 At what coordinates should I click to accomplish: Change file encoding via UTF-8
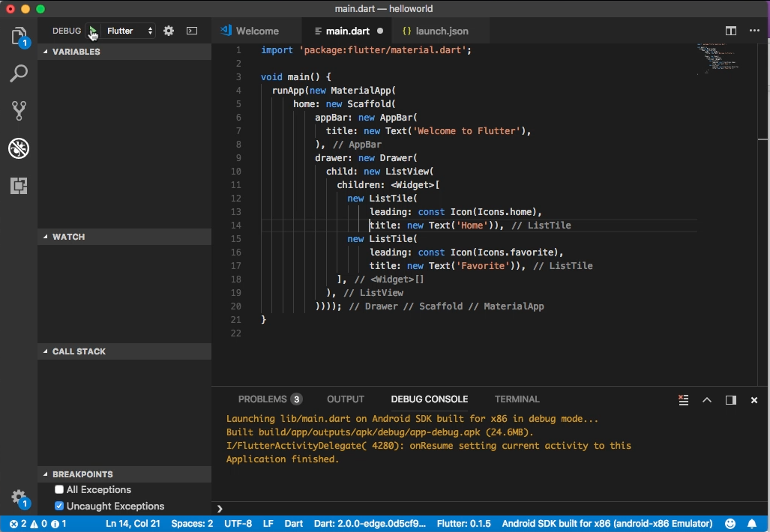click(238, 524)
